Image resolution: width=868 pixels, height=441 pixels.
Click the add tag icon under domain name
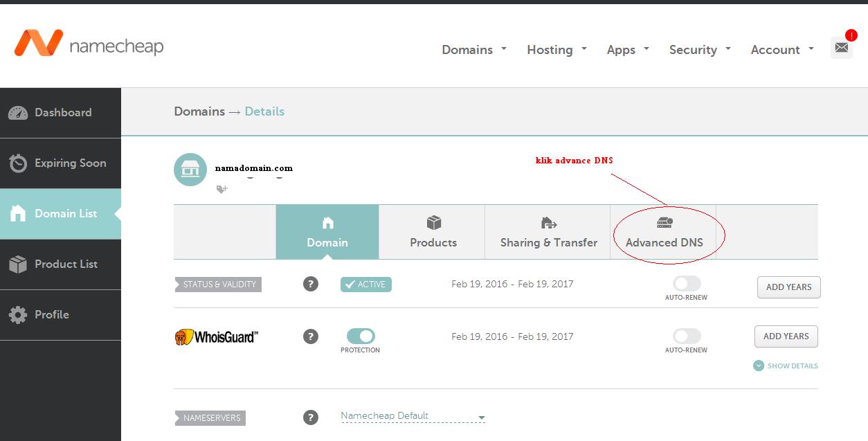tap(221, 189)
